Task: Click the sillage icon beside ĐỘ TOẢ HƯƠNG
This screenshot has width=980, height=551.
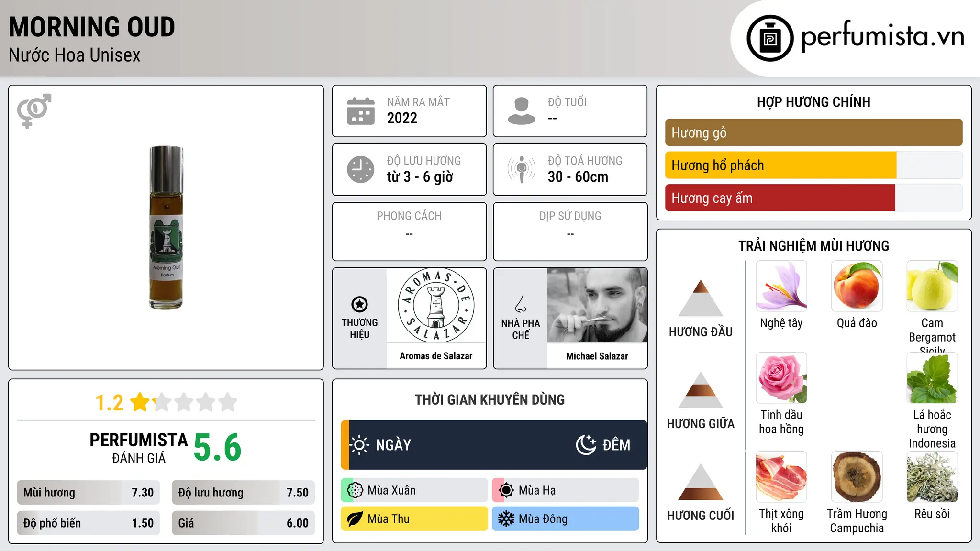Action: pyautogui.click(x=522, y=169)
